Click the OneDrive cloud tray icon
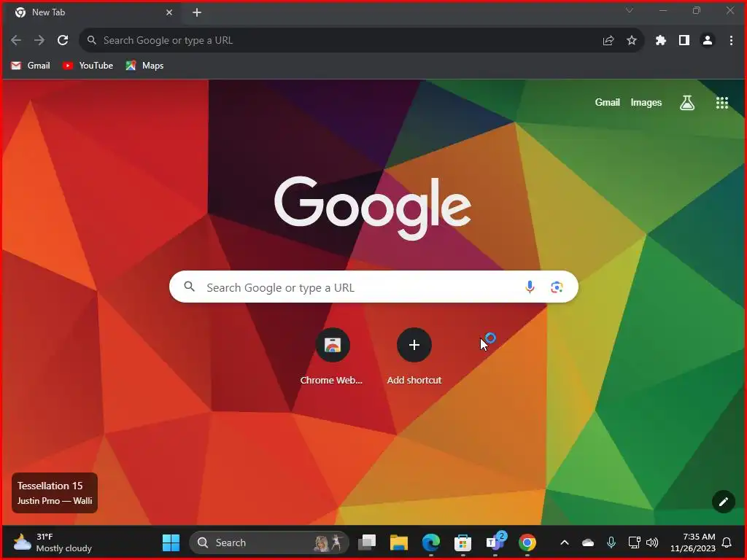Image resolution: width=747 pixels, height=560 pixels. (x=588, y=542)
